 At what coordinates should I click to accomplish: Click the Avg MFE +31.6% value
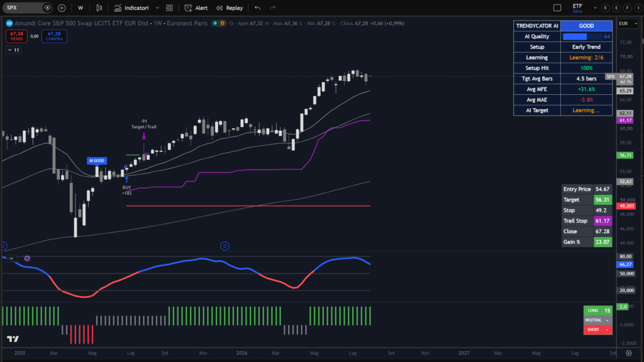pos(586,89)
